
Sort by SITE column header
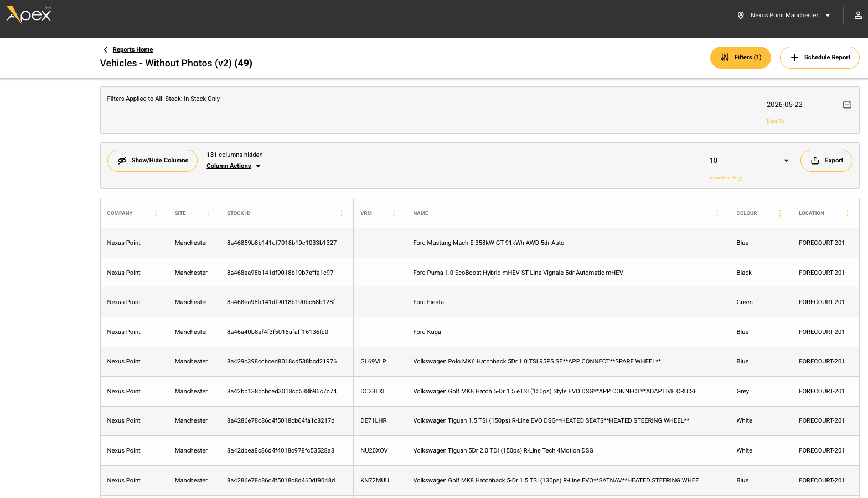click(x=180, y=213)
